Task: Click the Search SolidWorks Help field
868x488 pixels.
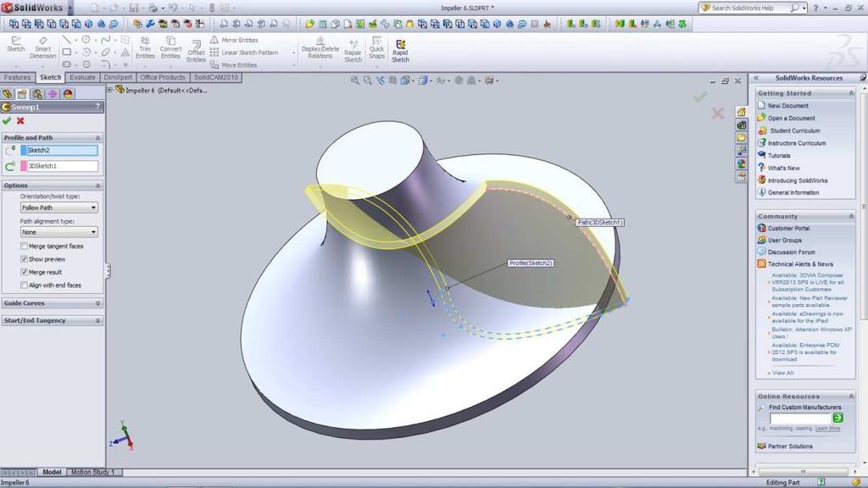Action: pos(749,8)
